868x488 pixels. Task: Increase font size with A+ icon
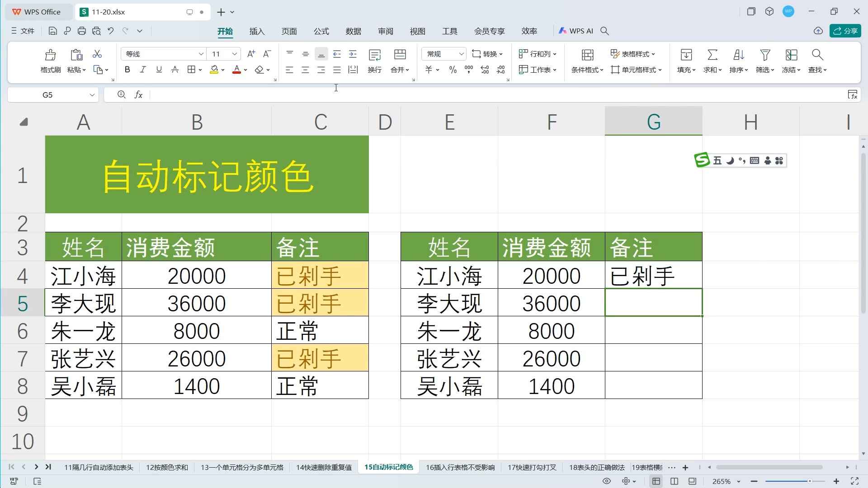pyautogui.click(x=251, y=54)
